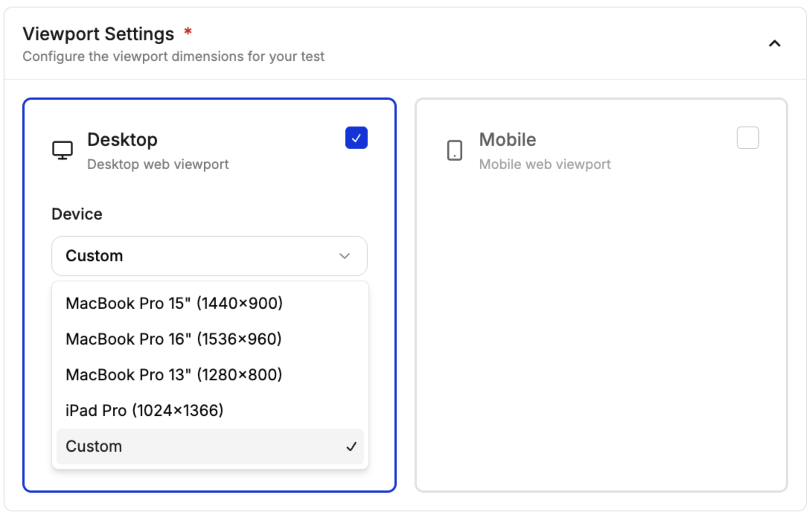Click the checkmark beside the Custom option
812x518 pixels.
pyautogui.click(x=351, y=446)
